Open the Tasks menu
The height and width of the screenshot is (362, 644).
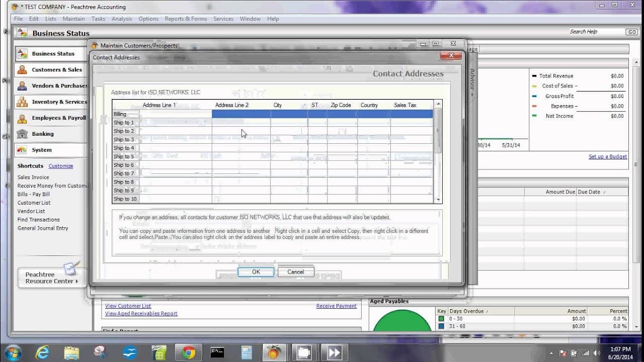[98, 19]
